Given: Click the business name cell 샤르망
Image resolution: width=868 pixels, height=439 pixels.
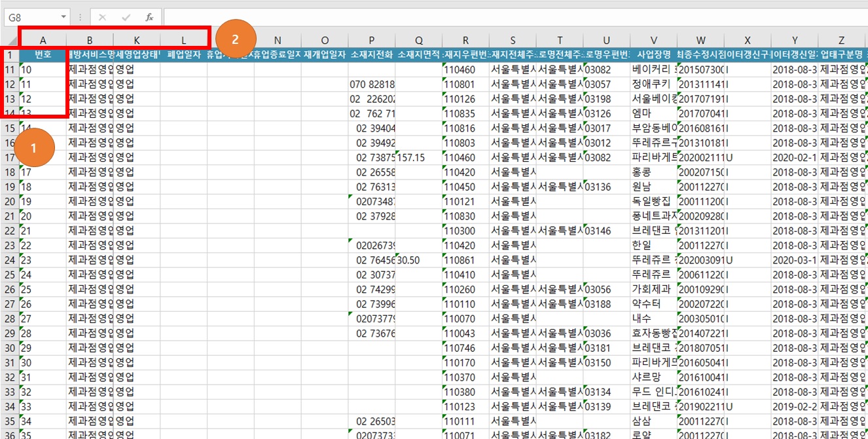Looking at the screenshot, I should click(654, 377).
